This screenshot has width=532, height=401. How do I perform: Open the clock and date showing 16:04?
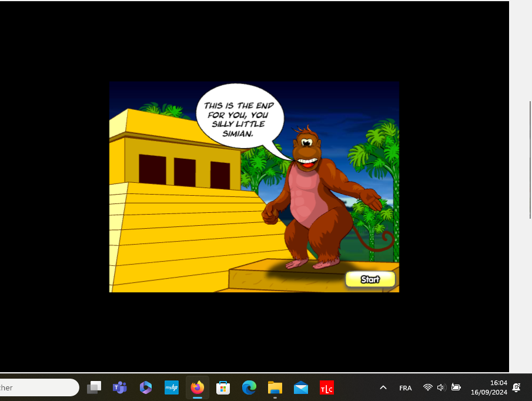coord(489,387)
